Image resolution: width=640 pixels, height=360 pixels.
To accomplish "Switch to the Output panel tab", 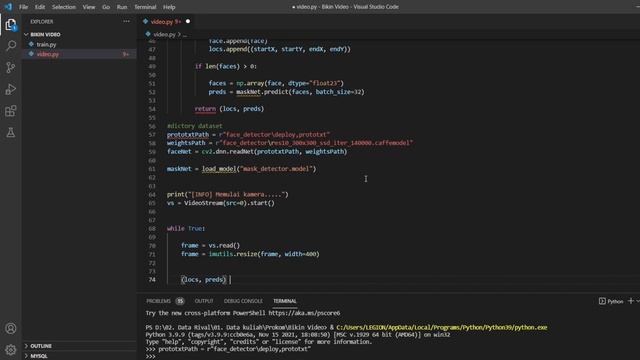I will (x=204, y=301).
